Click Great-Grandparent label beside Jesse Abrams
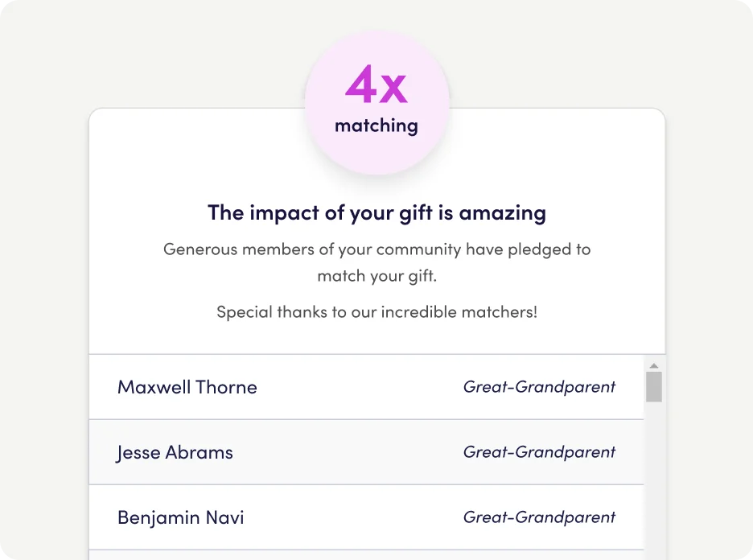 point(539,452)
